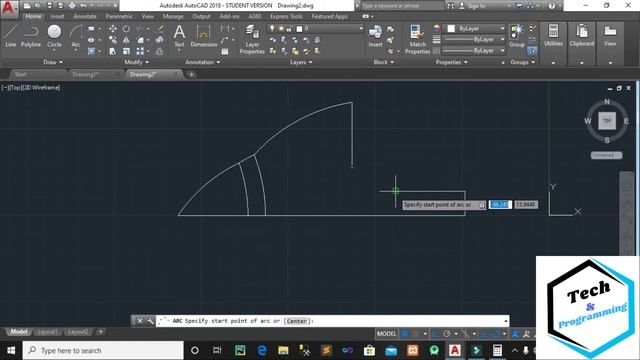Open Layer Properties manager
Screen dimensions: 640x360
pos(252,39)
